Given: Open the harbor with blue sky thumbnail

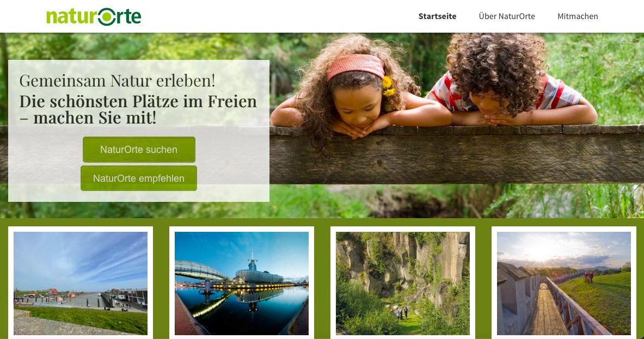Looking at the screenshot, I should [81, 283].
